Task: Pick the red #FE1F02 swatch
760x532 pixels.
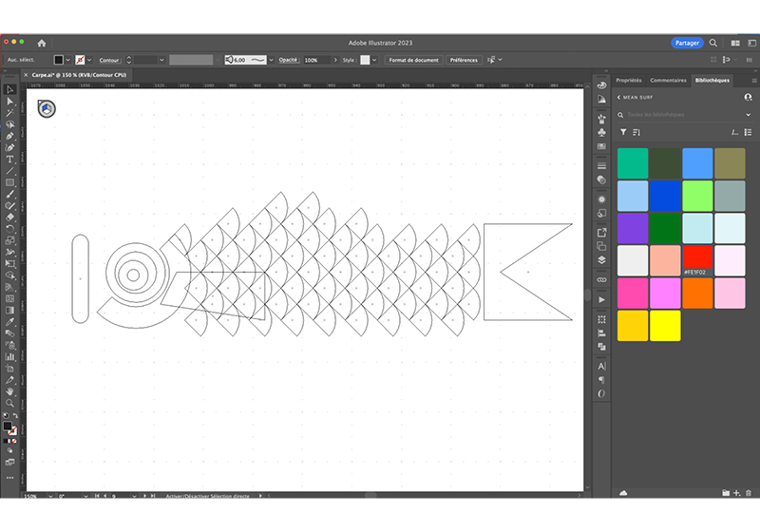Action: (697, 258)
